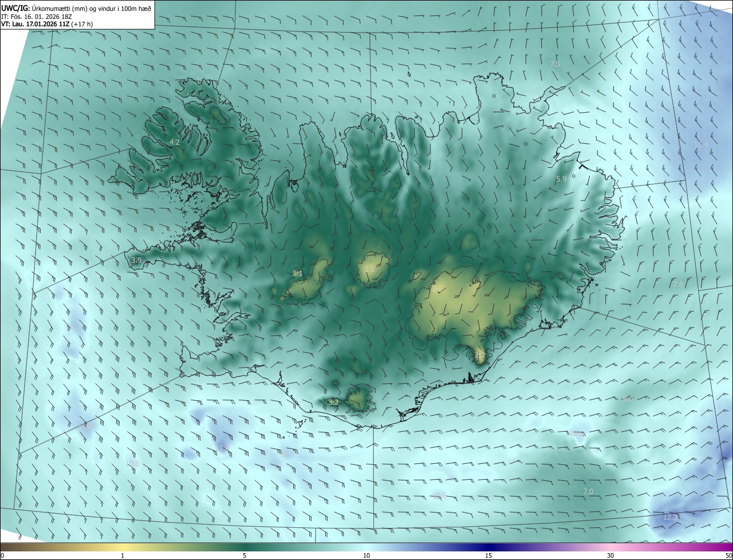Click the 15 tick on the color scale
733x560 pixels.
pyautogui.click(x=488, y=555)
